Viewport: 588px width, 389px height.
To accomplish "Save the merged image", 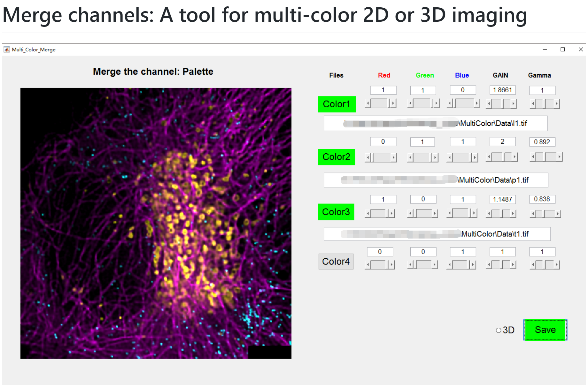I will pyautogui.click(x=545, y=330).
